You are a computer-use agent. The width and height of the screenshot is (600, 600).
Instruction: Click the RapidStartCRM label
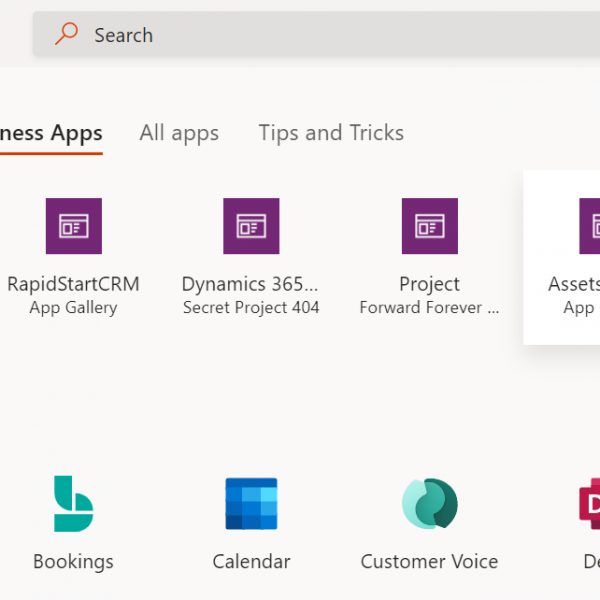point(73,284)
